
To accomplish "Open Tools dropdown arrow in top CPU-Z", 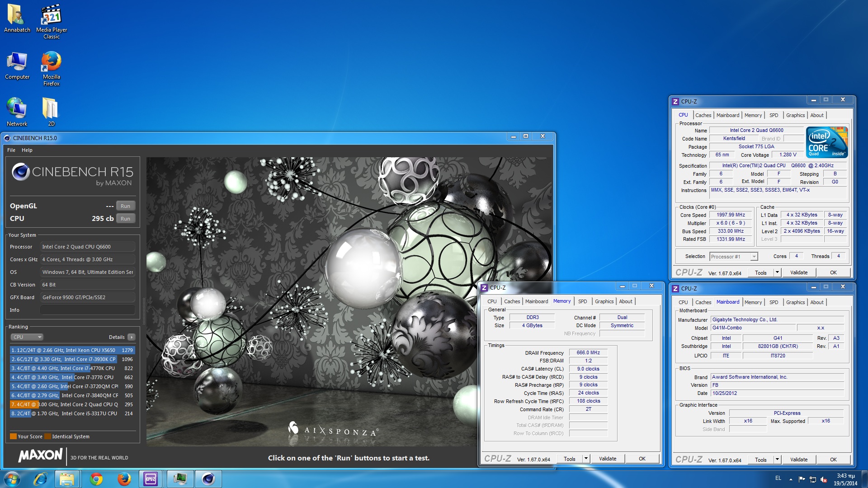I will [x=777, y=272].
